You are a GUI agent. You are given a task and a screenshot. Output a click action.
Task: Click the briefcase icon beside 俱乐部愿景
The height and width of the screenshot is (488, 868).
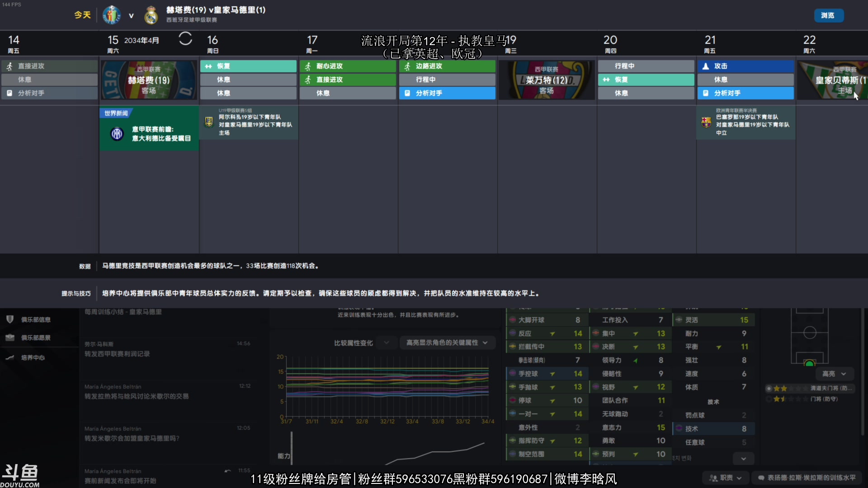click(10, 338)
